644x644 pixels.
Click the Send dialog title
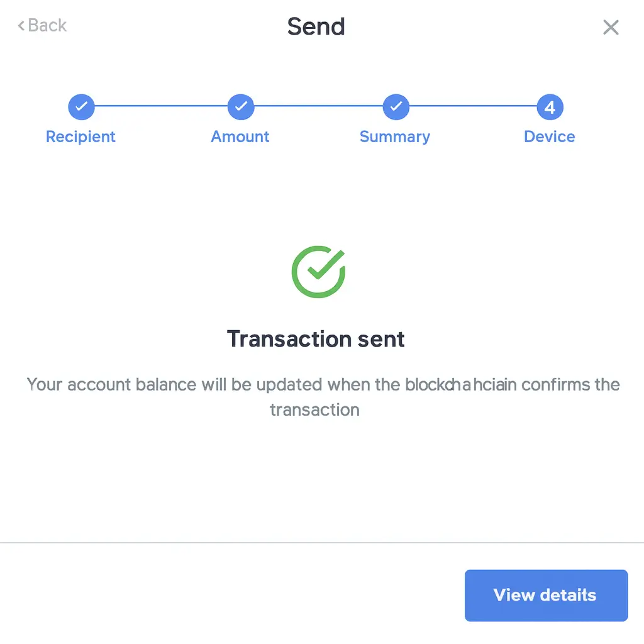pos(316,26)
